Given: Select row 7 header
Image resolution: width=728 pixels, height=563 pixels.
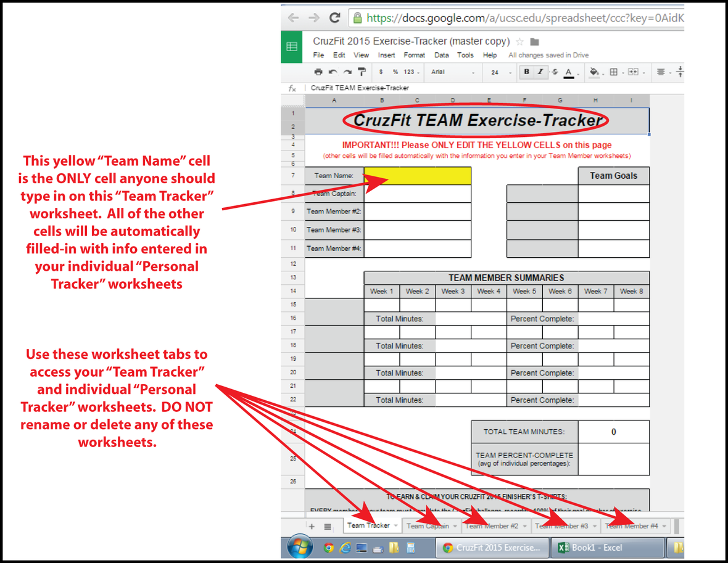Looking at the screenshot, I should point(293,176).
